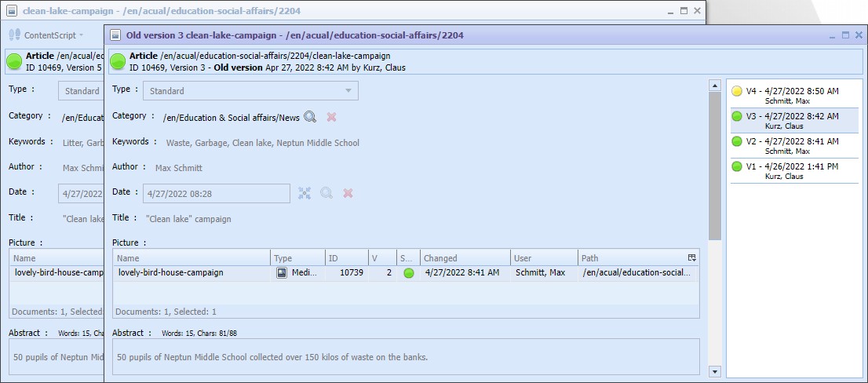
Task: Click the Author field Max Schmitt
Action: 179,168
